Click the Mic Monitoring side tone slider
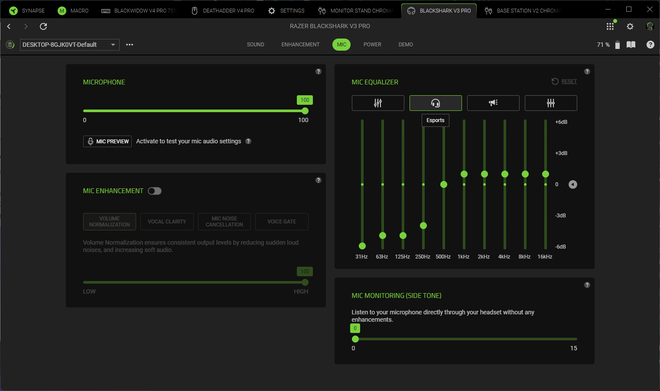Viewport: 660px width, 391px height. 464,339
